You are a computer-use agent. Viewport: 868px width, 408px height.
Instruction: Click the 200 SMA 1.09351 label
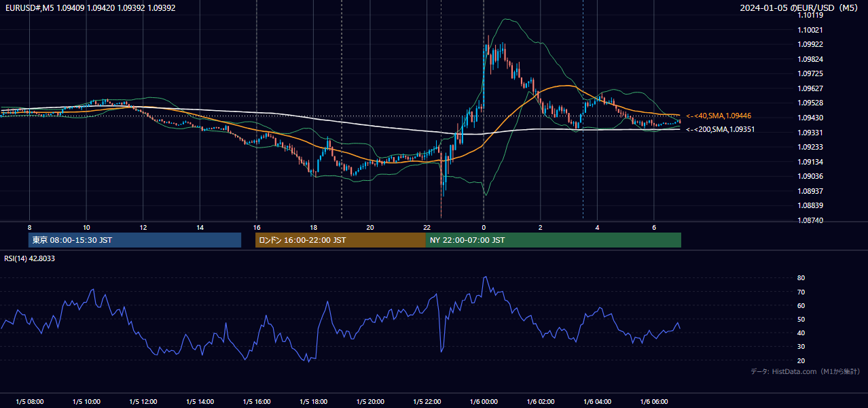tap(720, 129)
